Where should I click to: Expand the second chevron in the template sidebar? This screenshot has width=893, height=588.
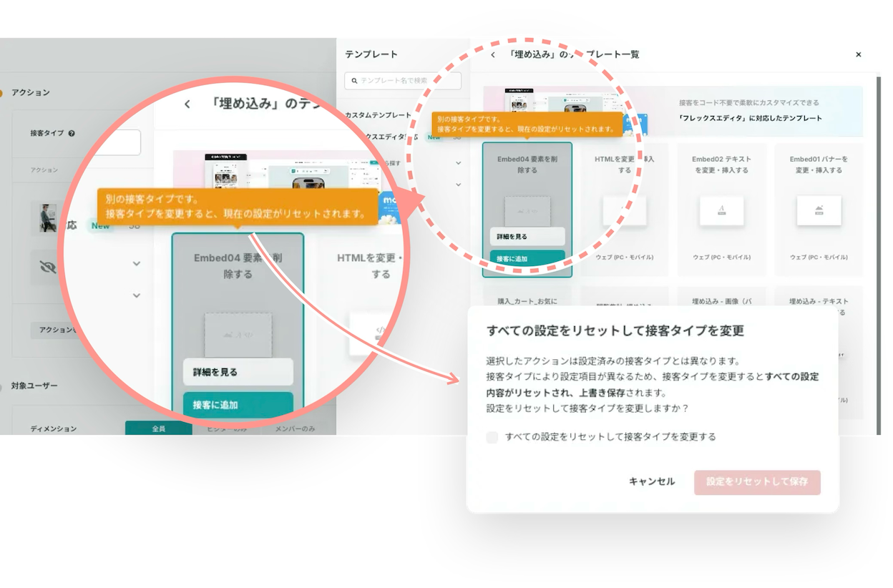click(x=459, y=185)
